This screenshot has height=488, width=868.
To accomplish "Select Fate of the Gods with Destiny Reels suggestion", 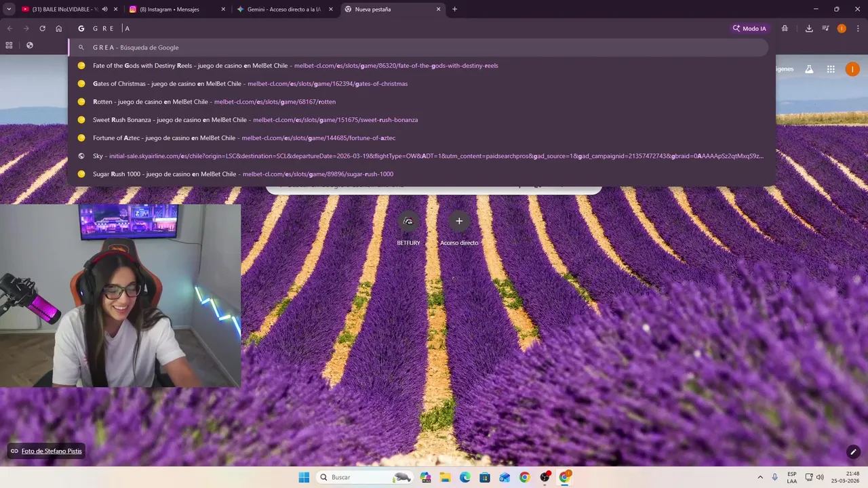I will point(419,66).
